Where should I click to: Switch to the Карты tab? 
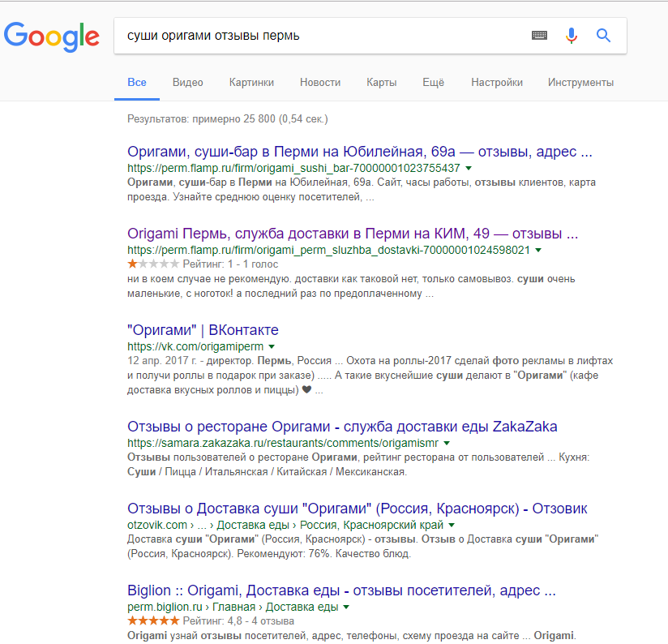pos(381,82)
